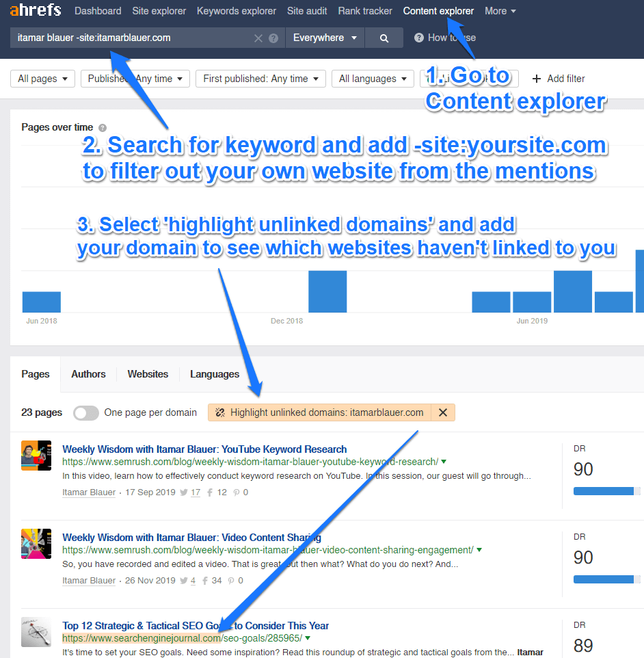Open Keywords explorer in top navigation
This screenshot has width=644, height=658.
point(237,11)
